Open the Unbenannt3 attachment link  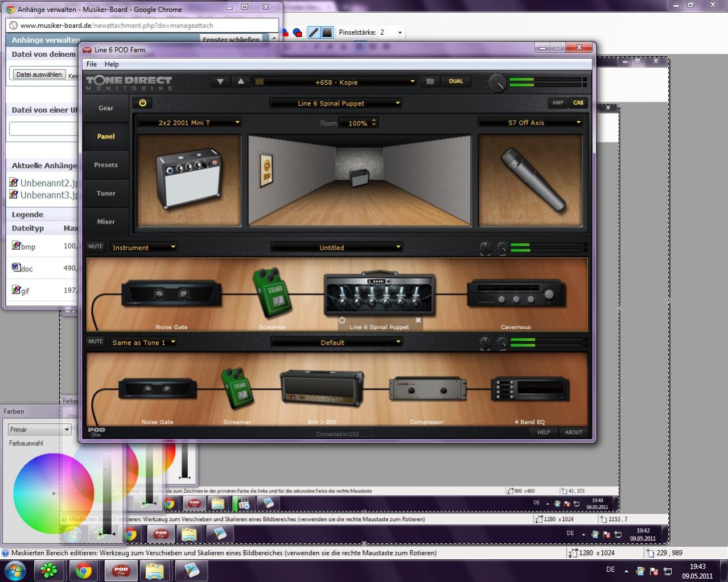click(x=49, y=195)
